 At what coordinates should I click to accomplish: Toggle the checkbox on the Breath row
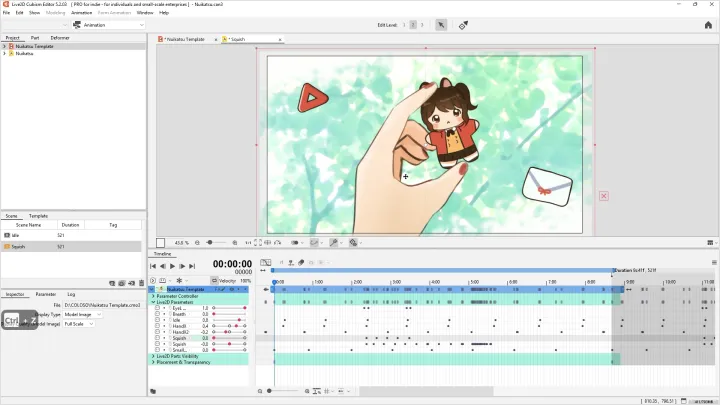click(x=158, y=314)
